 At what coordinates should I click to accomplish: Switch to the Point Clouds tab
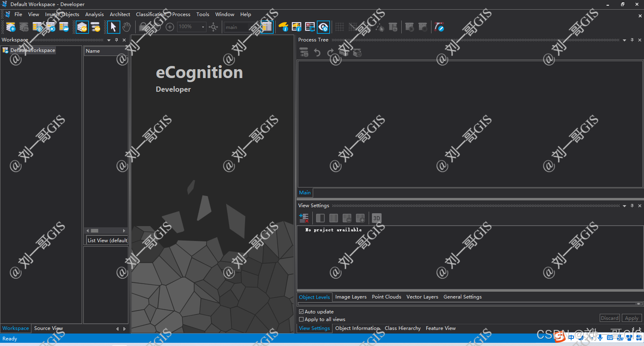click(x=386, y=297)
